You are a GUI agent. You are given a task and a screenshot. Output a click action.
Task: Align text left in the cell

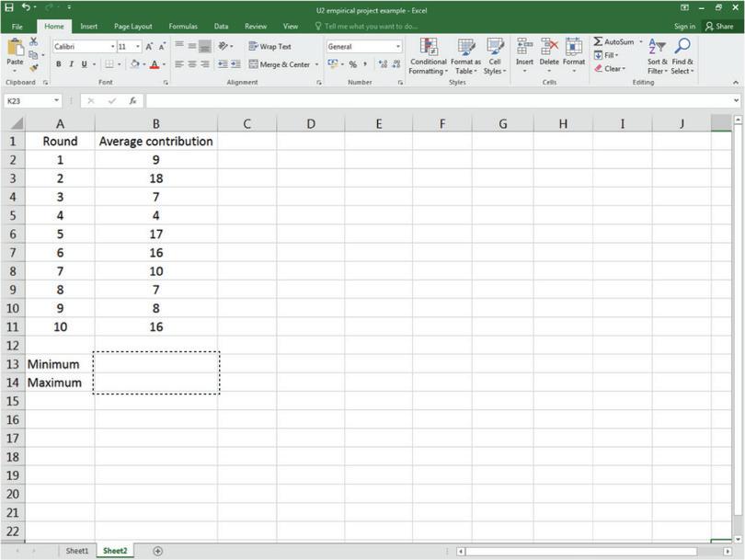[x=179, y=64]
